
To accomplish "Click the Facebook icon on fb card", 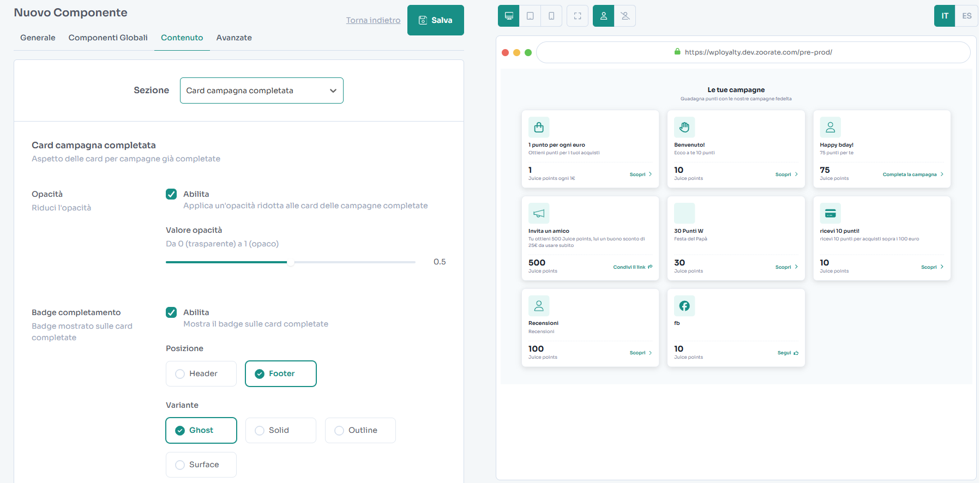I will point(684,306).
